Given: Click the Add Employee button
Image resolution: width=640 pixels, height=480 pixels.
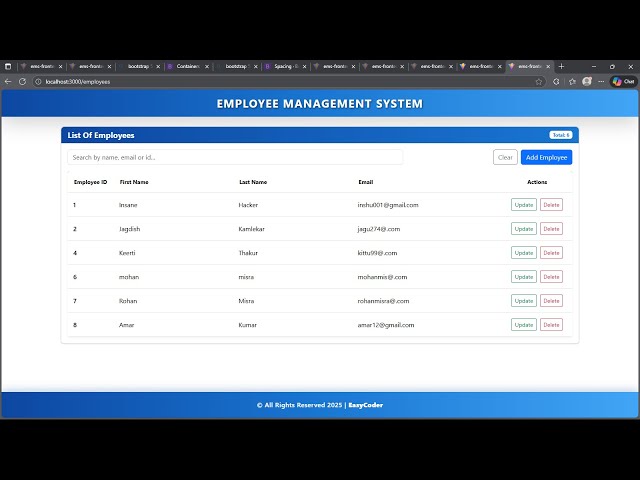Looking at the screenshot, I should pyautogui.click(x=547, y=157).
